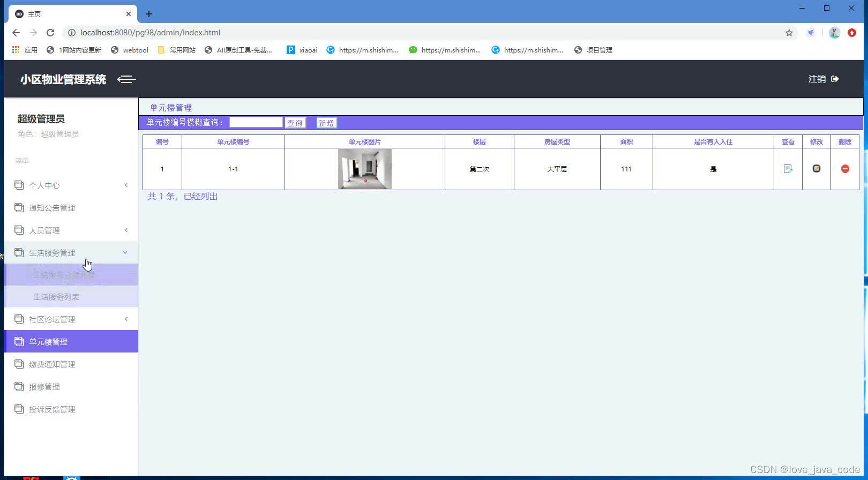This screenshot has width=868, height=480.
Task: Open 单元楼管理 menu item
Action: coord(71,342)
